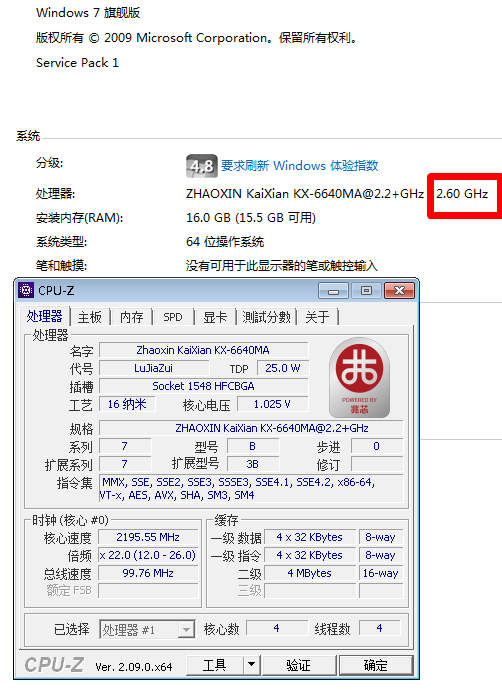The image size is (502, 690).
Task: Open the 測試分數 tab
Action: coord(267,317)
